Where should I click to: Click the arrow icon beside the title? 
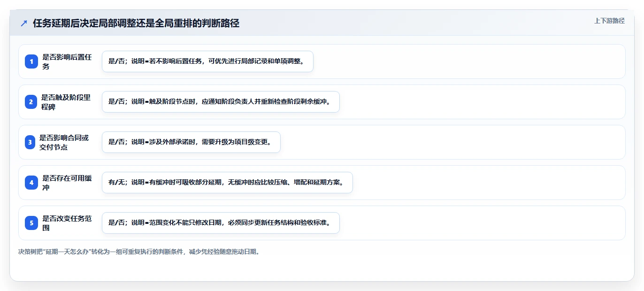tap(24, 23)
